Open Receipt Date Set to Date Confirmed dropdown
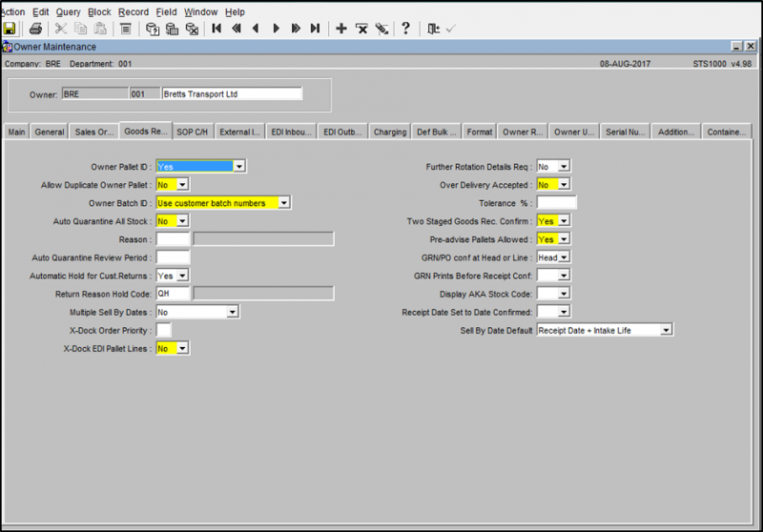This screenshot has height=532, width=763. pyautogui.click(x=564, y=312)
